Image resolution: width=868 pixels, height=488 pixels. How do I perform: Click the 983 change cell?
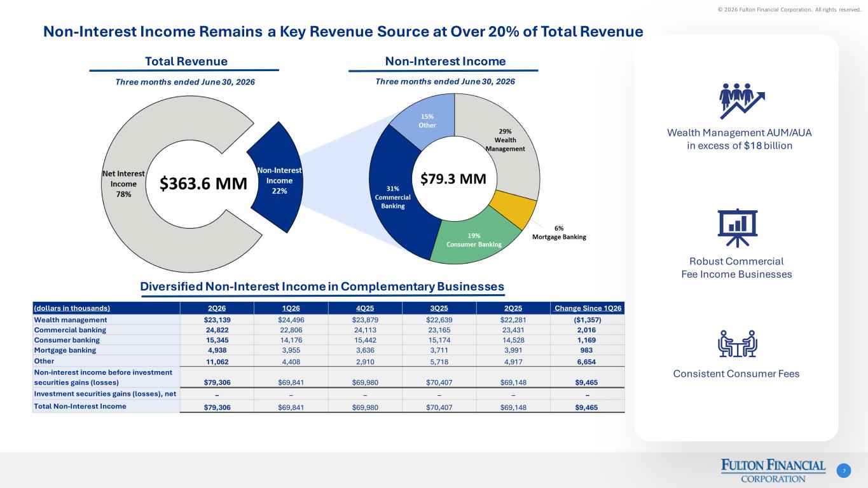(x=588, y=350)
